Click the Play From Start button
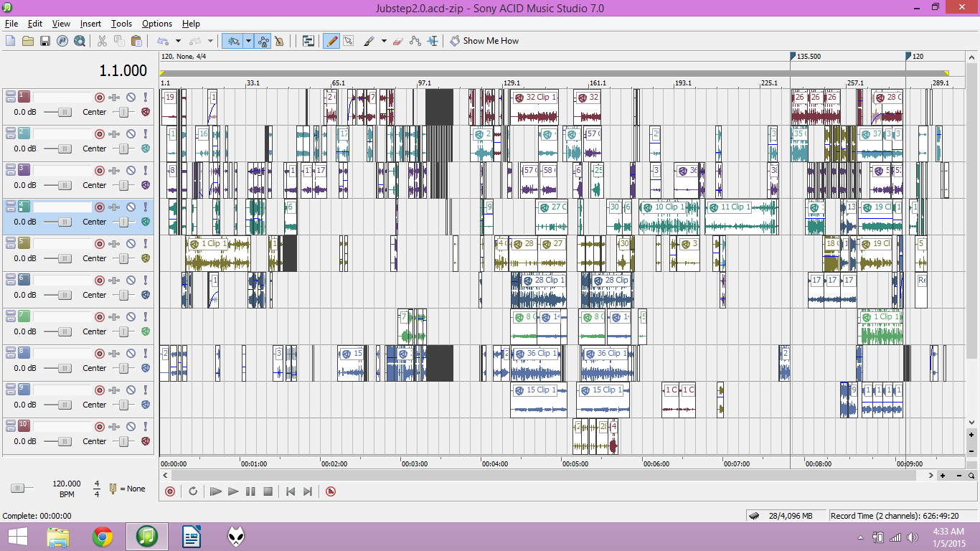The width and height of the screenshot is (980, 551). (x=215, y=491)
